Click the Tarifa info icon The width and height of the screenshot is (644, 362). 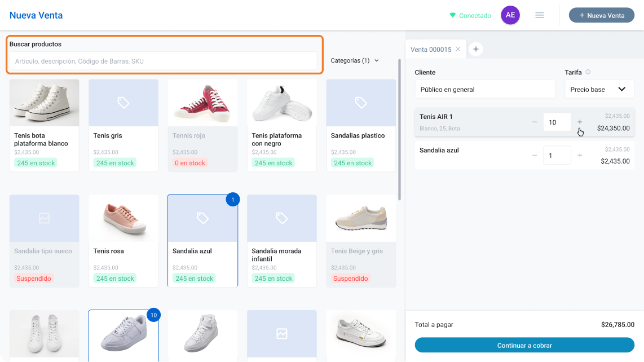[x=588, y=72]
